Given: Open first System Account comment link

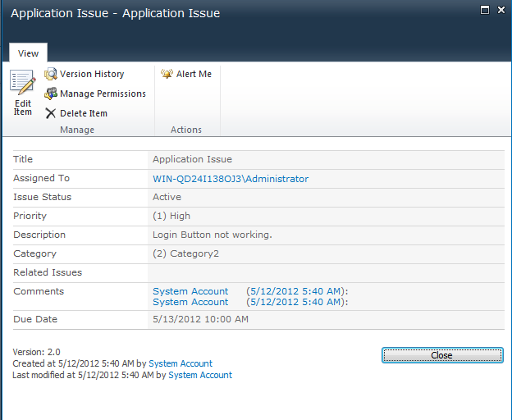Looking at the screenshot, I should tap(190, 291).
